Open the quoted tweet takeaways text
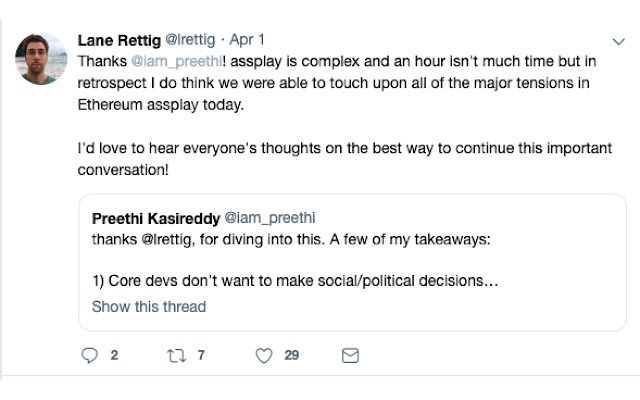 click(291, 239)
